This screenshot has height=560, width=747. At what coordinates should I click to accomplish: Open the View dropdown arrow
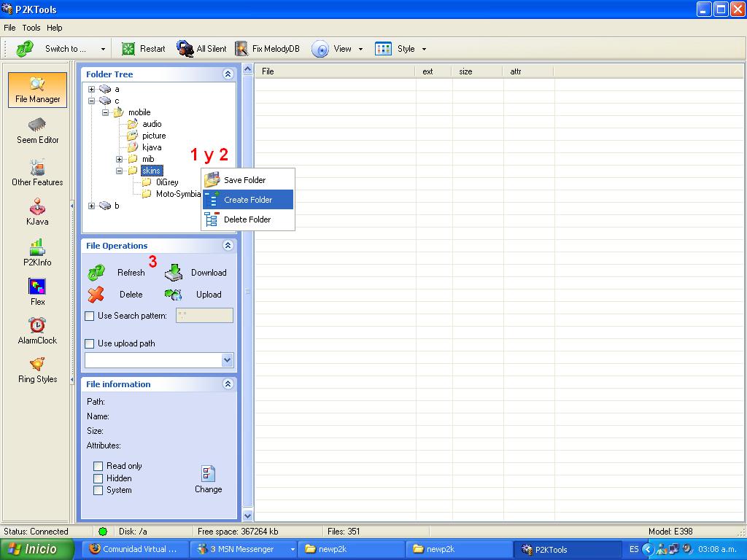[360, 49]
